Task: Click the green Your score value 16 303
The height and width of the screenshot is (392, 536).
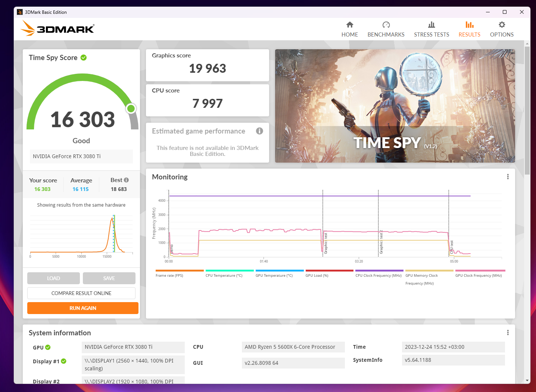Action: click(x=43, y=189)
